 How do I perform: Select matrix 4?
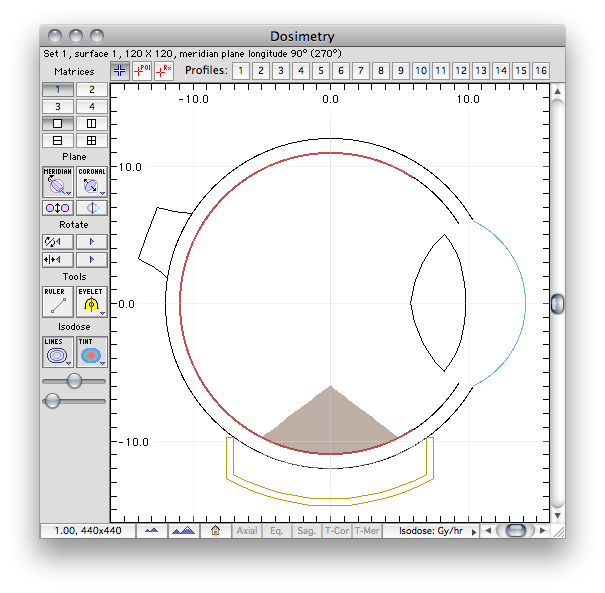(91, 106)
